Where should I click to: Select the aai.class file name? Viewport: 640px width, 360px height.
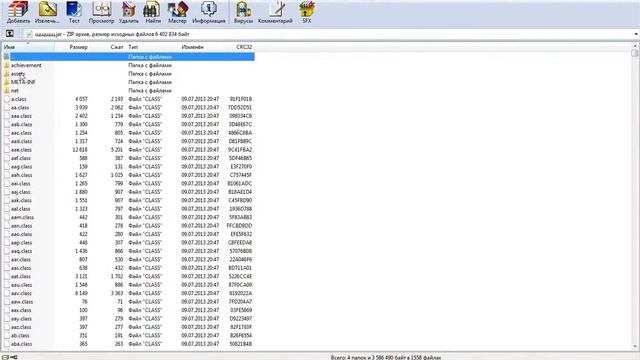coord(21,184)
